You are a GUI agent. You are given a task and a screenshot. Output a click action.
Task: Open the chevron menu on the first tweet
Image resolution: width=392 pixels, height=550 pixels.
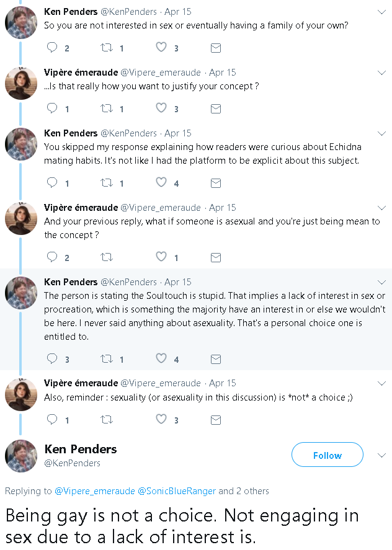[381, 12]
